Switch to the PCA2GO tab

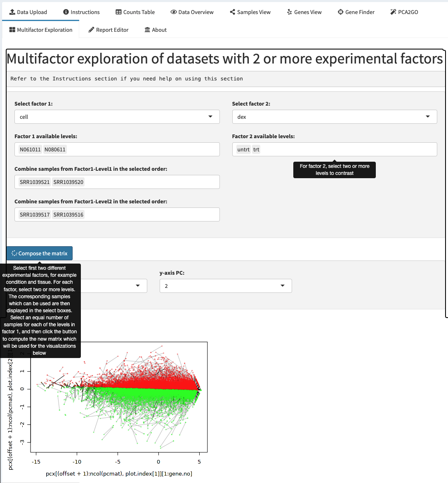coord(404,12)
